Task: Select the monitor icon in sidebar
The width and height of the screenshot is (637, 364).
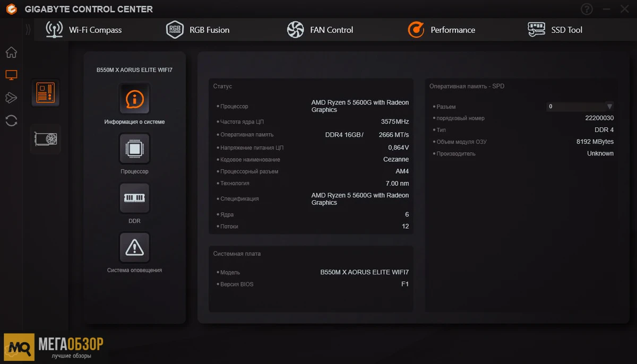Action: tap(11, 75)
